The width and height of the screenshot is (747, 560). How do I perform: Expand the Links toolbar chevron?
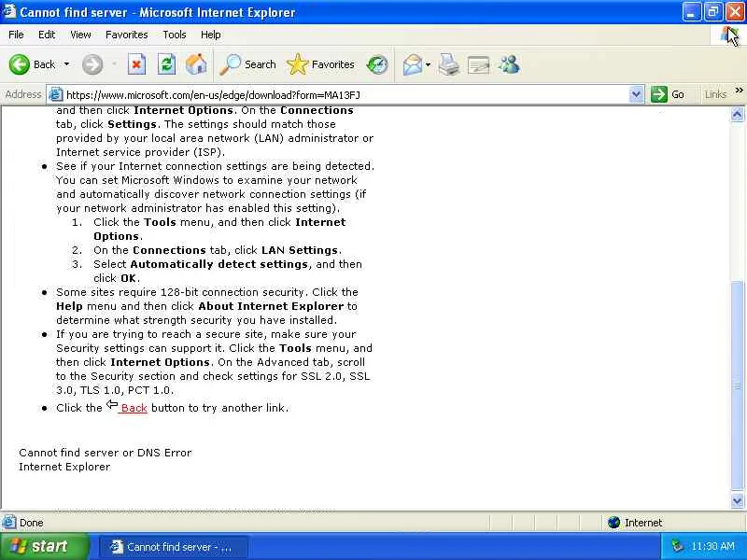[x=739, y=91]
